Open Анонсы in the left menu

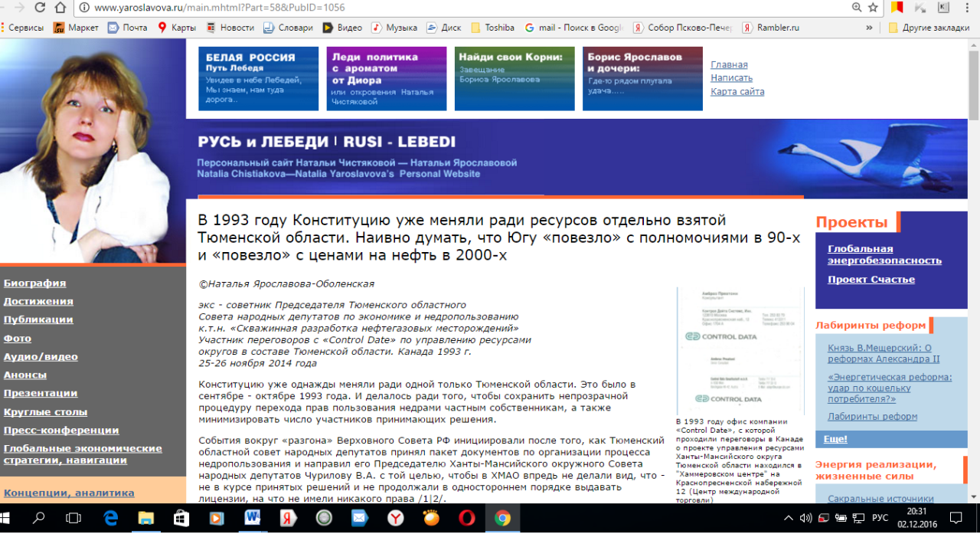click(25, 375)
